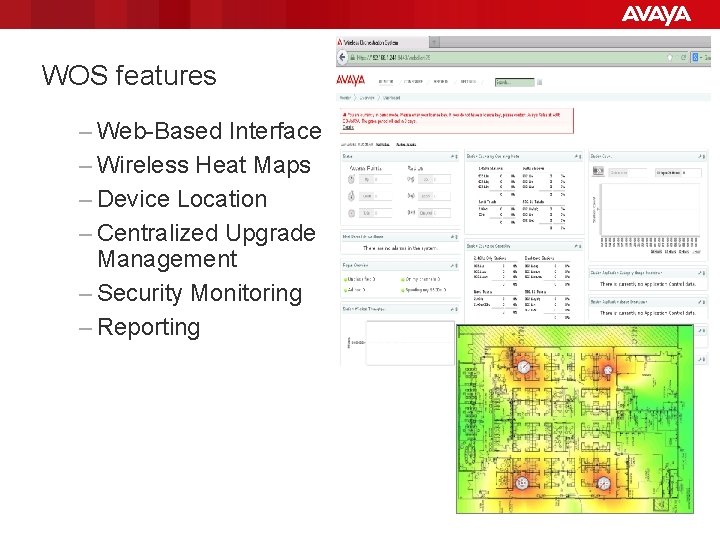Click the browser back arrow button
The image size is (720, 540).
pyautogui.click(x=342, y=57)
